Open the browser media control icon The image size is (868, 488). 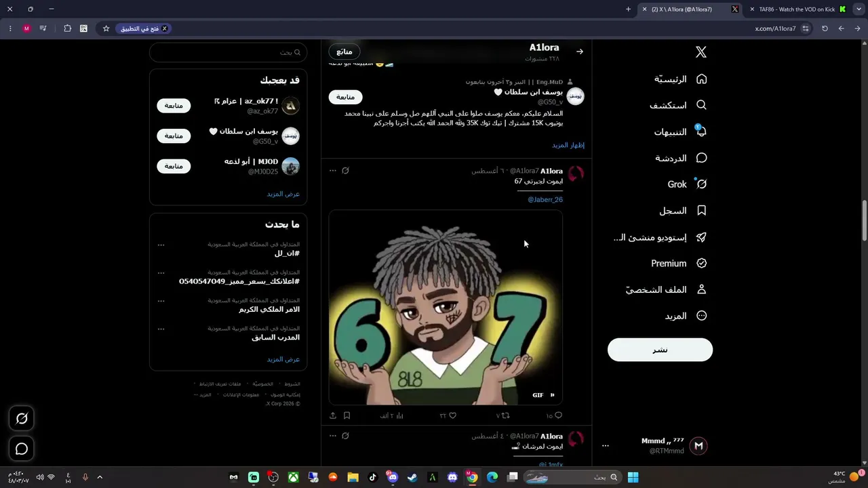pos(43,28)
